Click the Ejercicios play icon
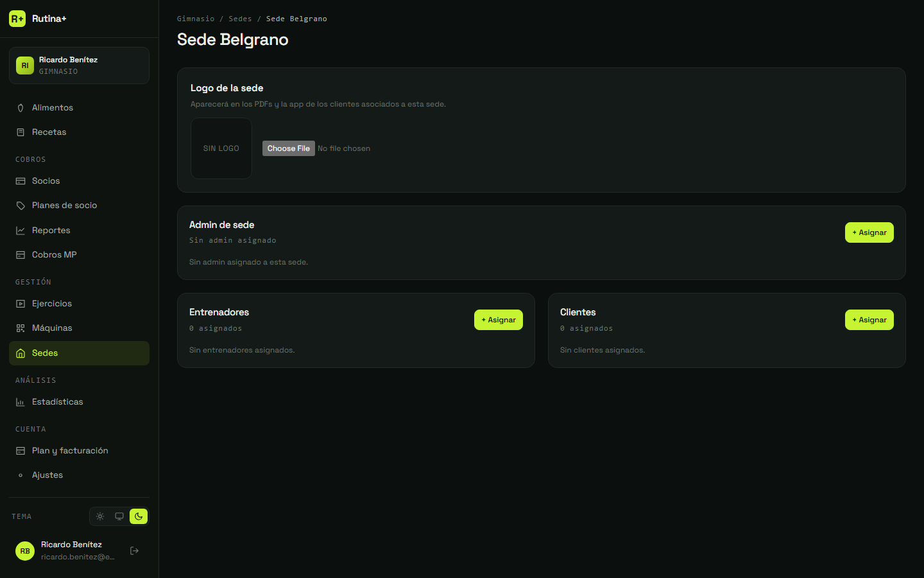The height and width of the screenshot is (578, 924). [x=21, y=304]
